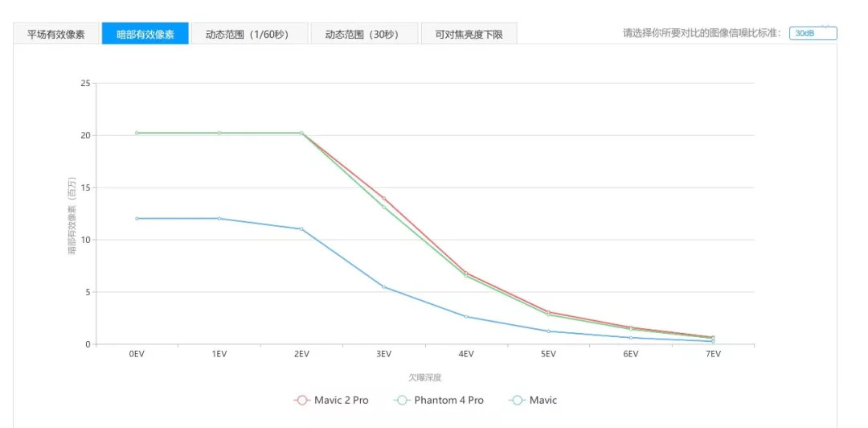Select the red Mavic 2 Pro point at 3EV

pos(383,198)
